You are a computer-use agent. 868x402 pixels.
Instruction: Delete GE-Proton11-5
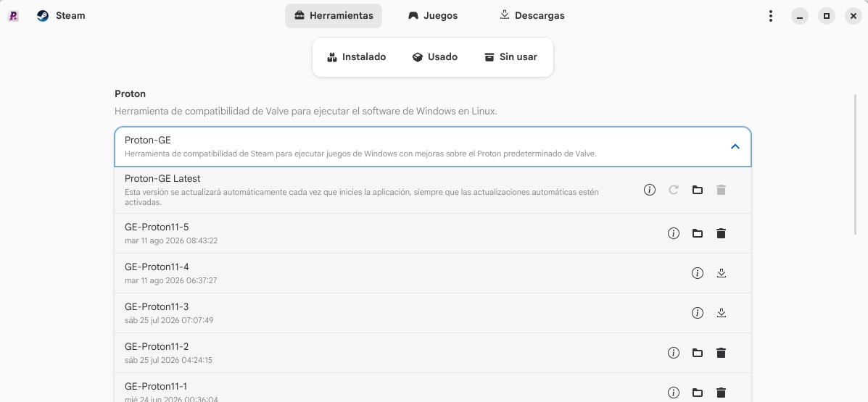721,233
